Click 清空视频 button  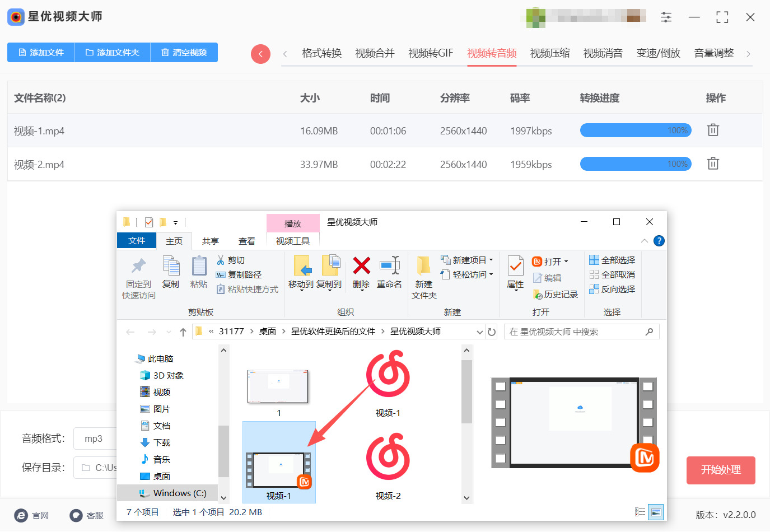pyautogui.click(x=184, y=52)
